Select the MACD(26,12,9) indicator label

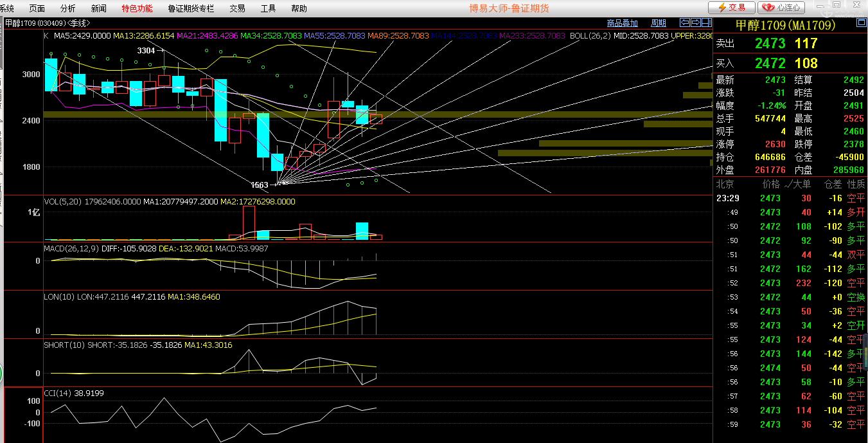(71, 248)
